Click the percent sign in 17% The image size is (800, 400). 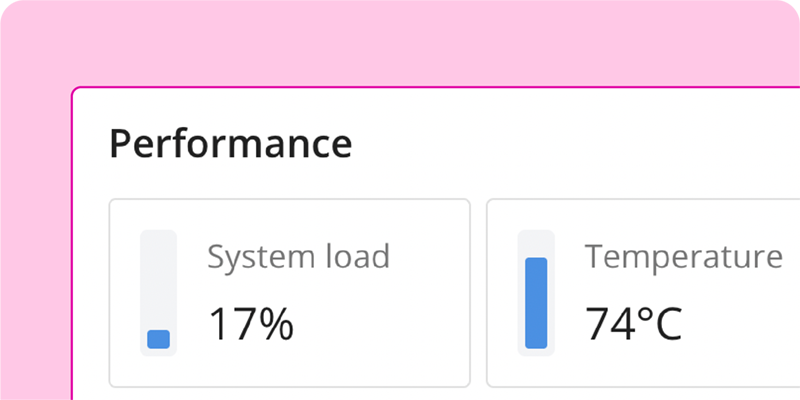(274, 324)
